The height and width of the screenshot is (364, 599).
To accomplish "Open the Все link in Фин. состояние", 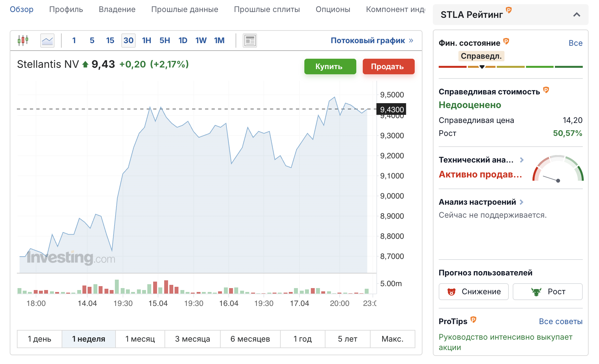I will (x=575, y=43).
